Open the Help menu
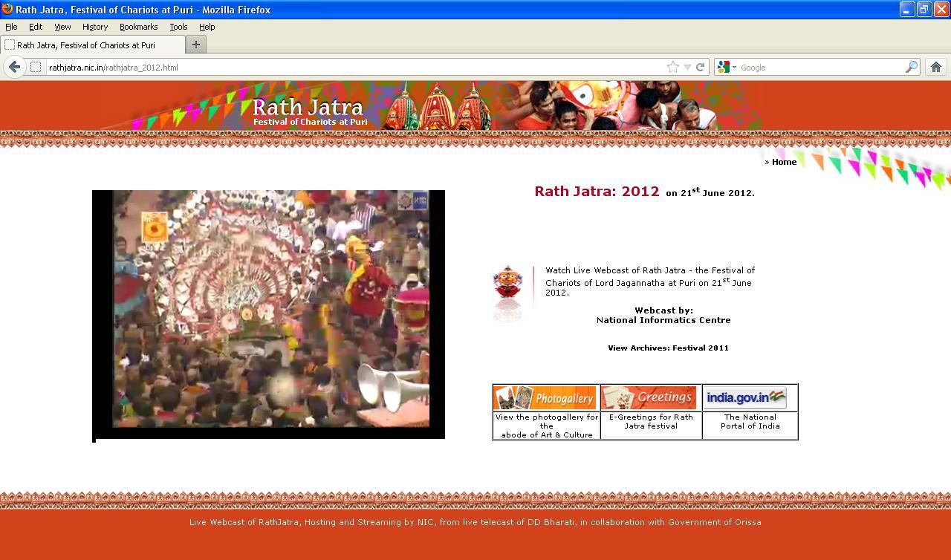The image size is (951, 560). click(x=207, y=27)
